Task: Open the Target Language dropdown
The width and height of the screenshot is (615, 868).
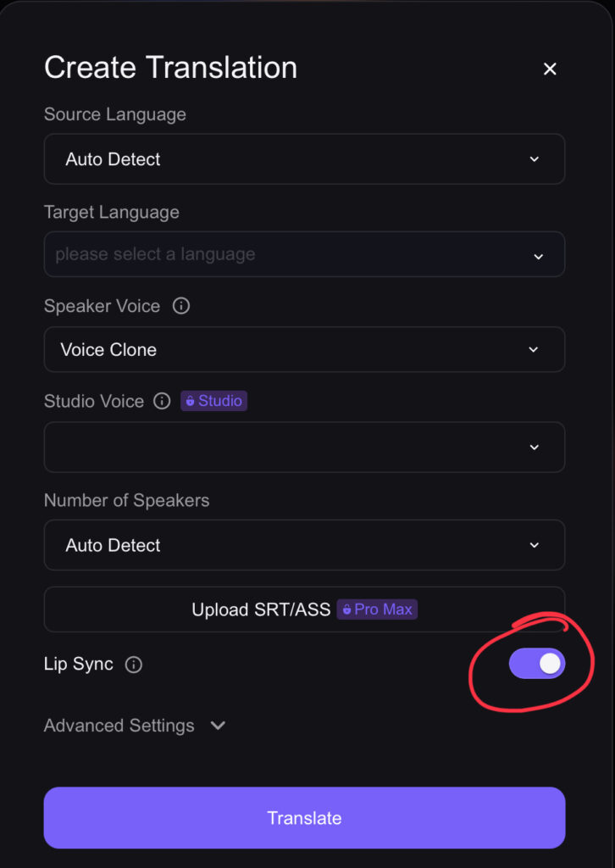Action: coord(303,254)
